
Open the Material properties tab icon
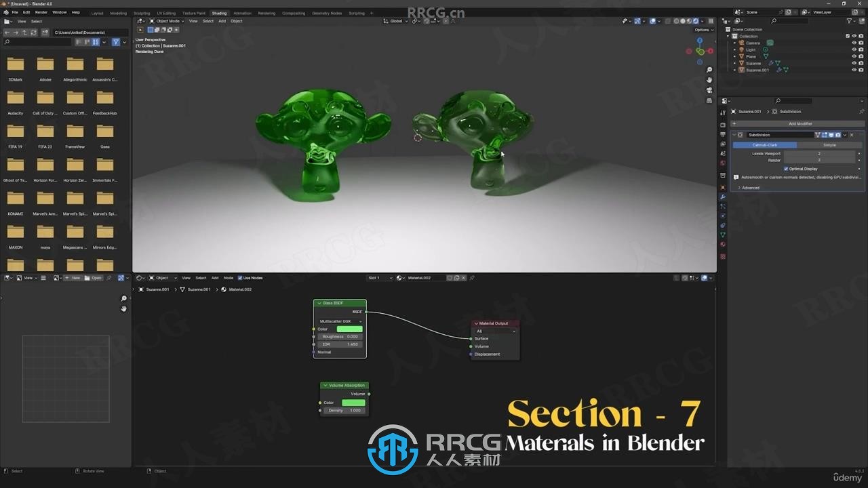tap(723, 244)
